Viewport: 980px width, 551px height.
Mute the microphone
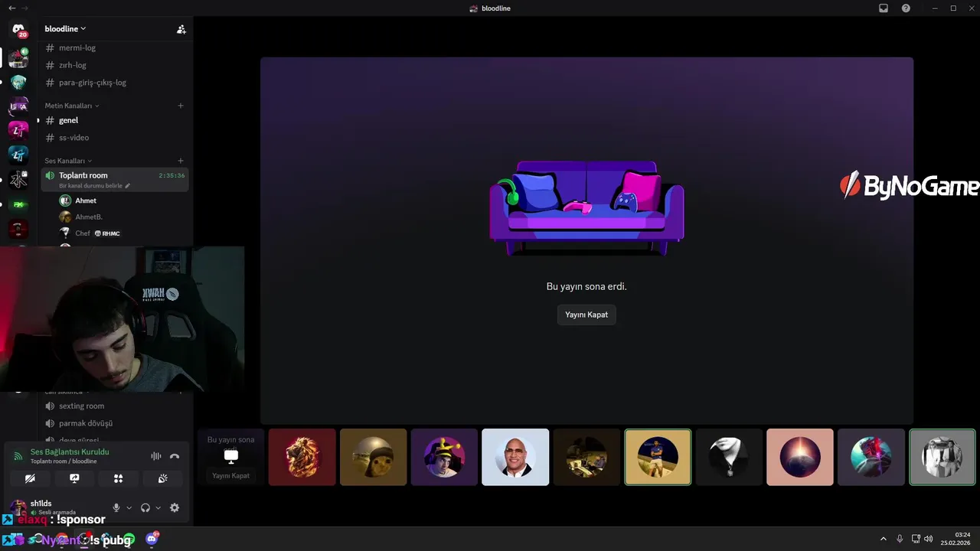point(116,507)
